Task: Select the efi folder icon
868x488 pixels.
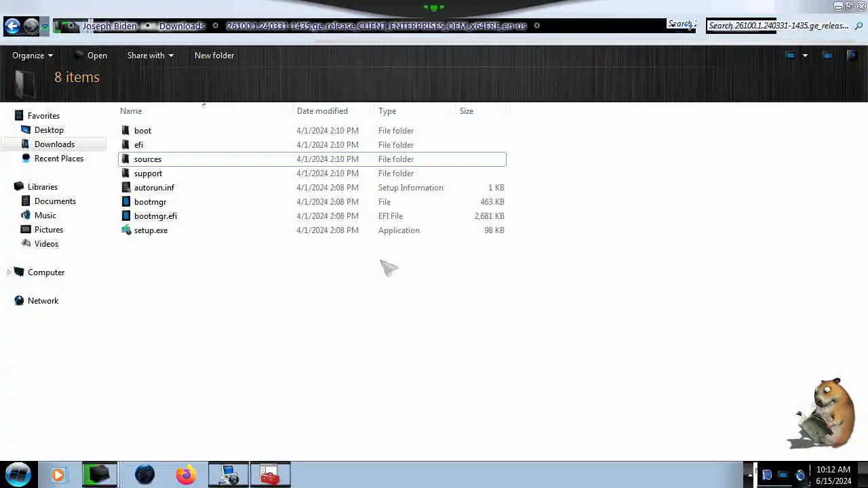Action: click(125, 145)
